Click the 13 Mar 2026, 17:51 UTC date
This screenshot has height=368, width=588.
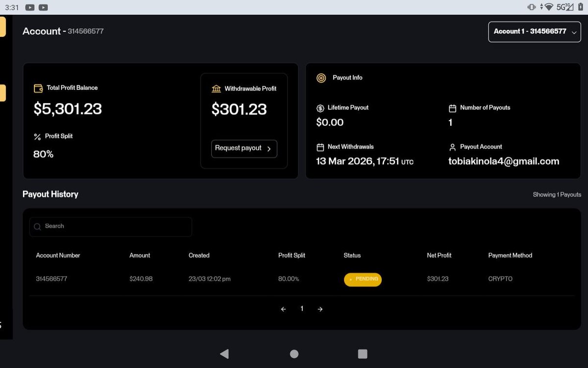[365, 161]
